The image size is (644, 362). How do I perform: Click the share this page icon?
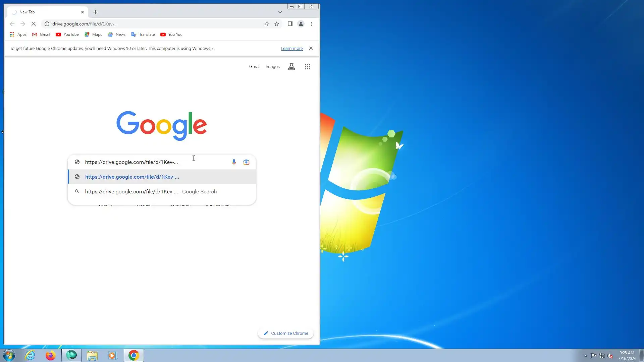click(x=266, y=24)
